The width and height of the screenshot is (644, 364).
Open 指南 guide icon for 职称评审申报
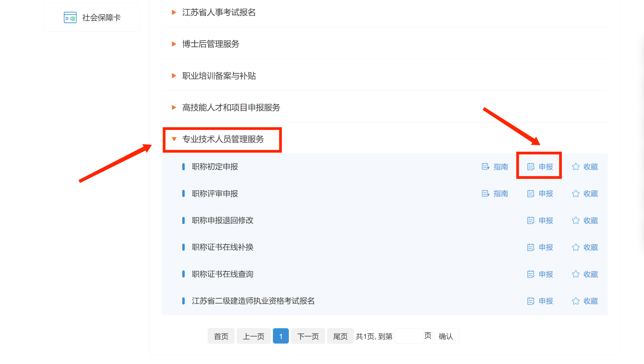(x=485, y=193)
